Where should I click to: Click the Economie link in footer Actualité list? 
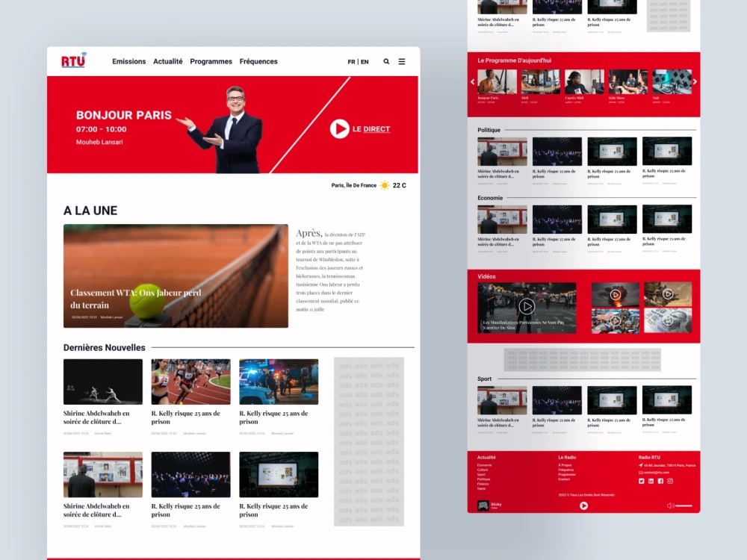(x=485, y=465)
